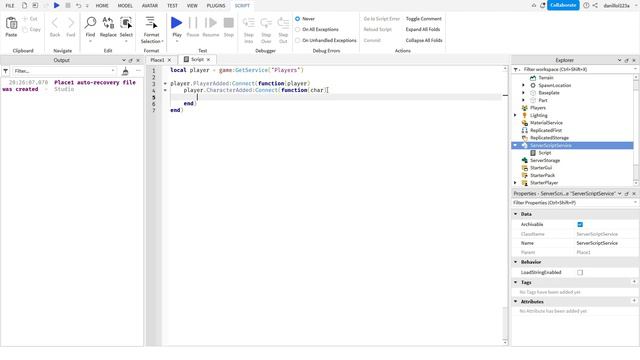Clear the Output with broom icon
The width and height of the screenshot is (640, 360).
(125, 71)
